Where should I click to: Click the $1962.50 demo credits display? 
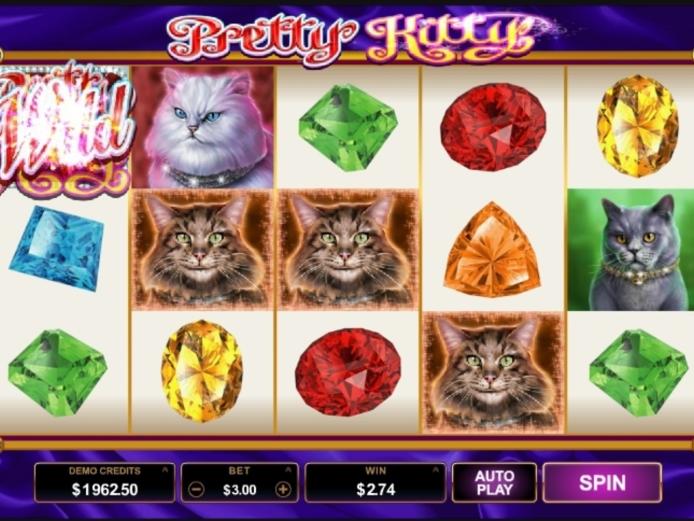tap(105, 489)
